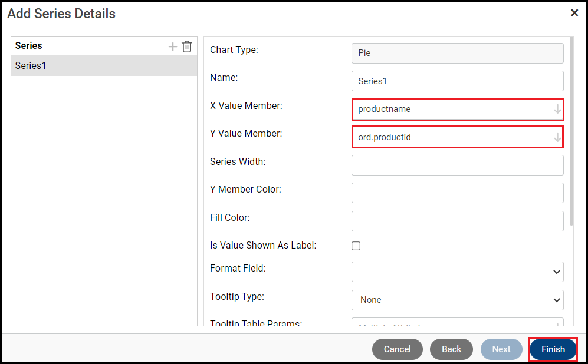
Task: Toggle the Is Value Shown As Label checkbox
Action: pos(356,246)
